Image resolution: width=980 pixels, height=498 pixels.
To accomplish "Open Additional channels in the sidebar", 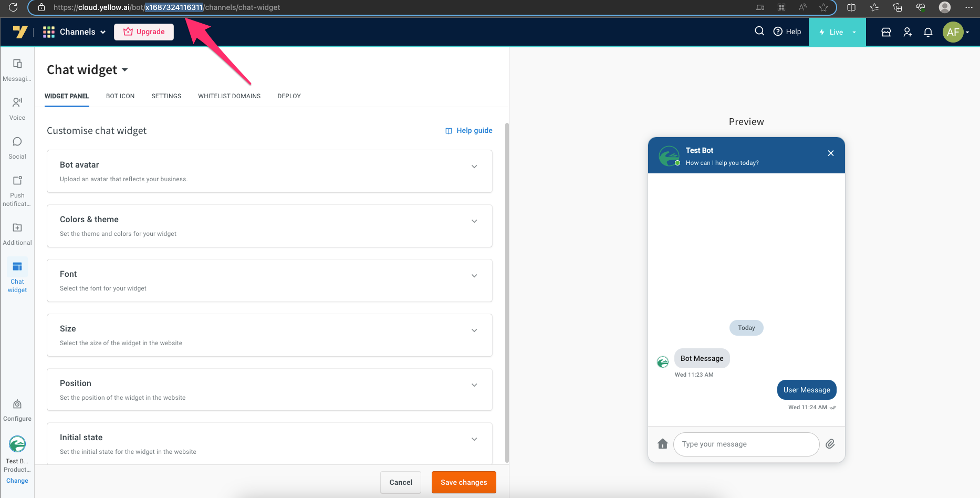I will click(x=17, y=234).
